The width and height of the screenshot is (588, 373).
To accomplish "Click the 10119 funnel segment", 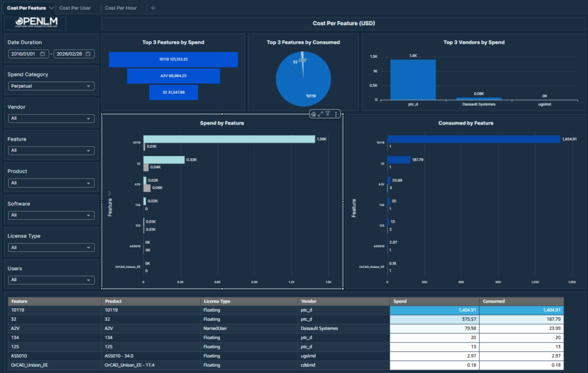I will [173, 59].
